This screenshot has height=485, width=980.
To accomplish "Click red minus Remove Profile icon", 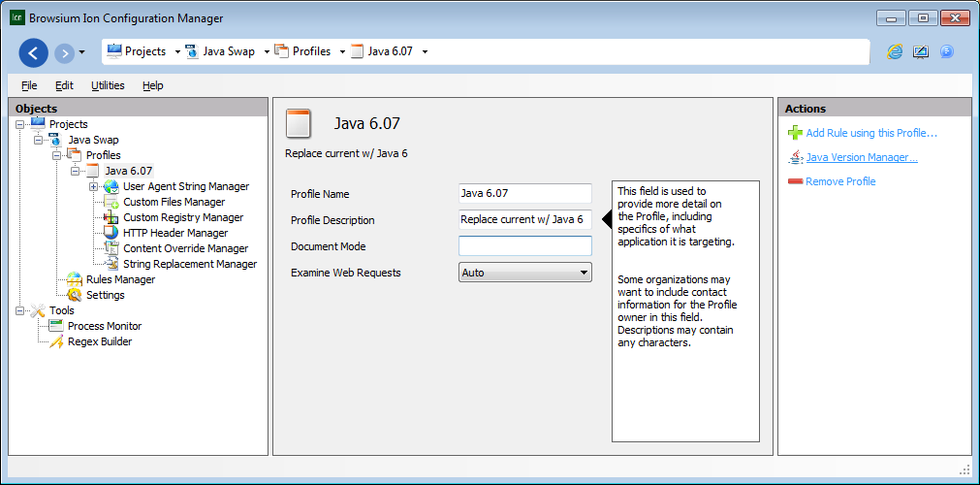I will point(795,181).
